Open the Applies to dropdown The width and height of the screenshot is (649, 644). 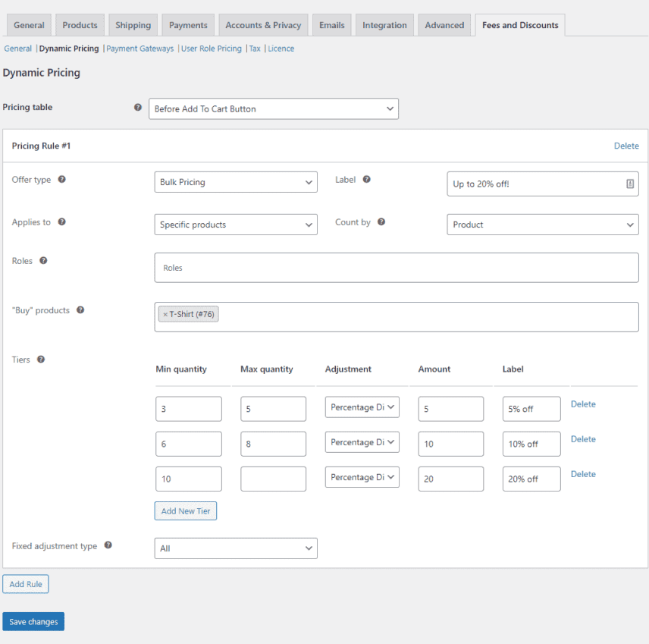coord(235,225)
